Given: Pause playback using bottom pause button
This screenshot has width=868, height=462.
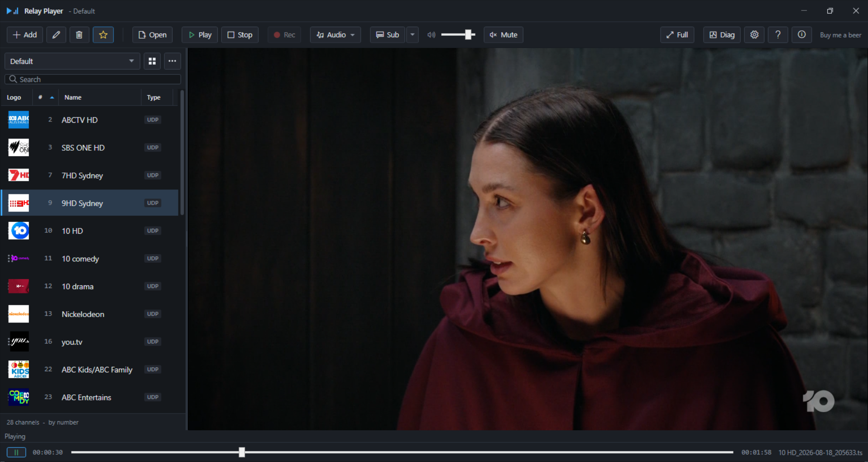Looking at the screenshot, I should tap(16, 452).
